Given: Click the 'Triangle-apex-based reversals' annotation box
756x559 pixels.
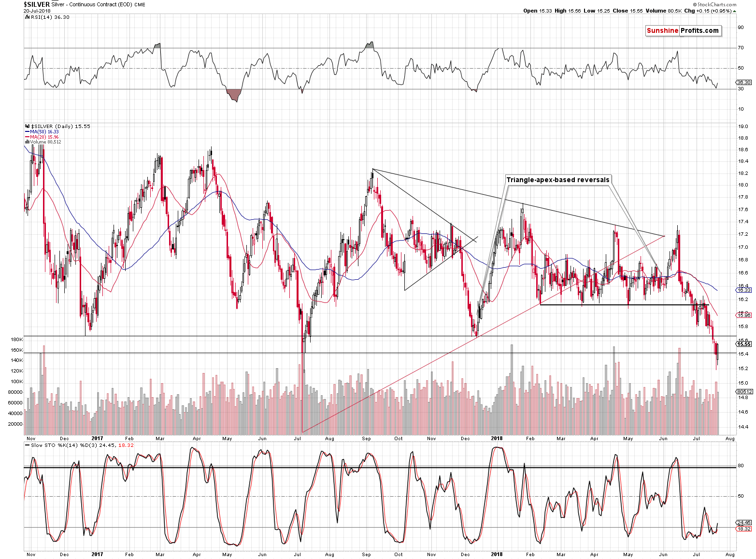Looking at the screenshot, I should point(558,180).
